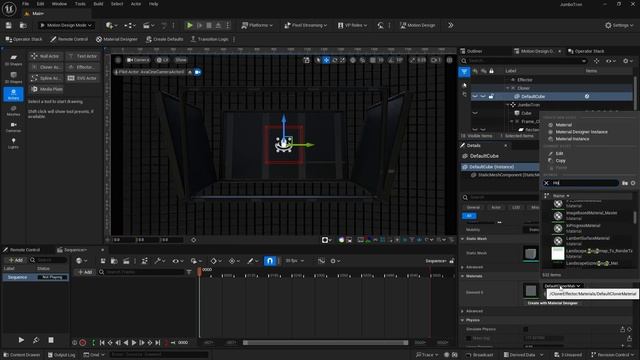Switch to the Outliner tab
This screenshot has width=640, height=360.
[471, 51]
